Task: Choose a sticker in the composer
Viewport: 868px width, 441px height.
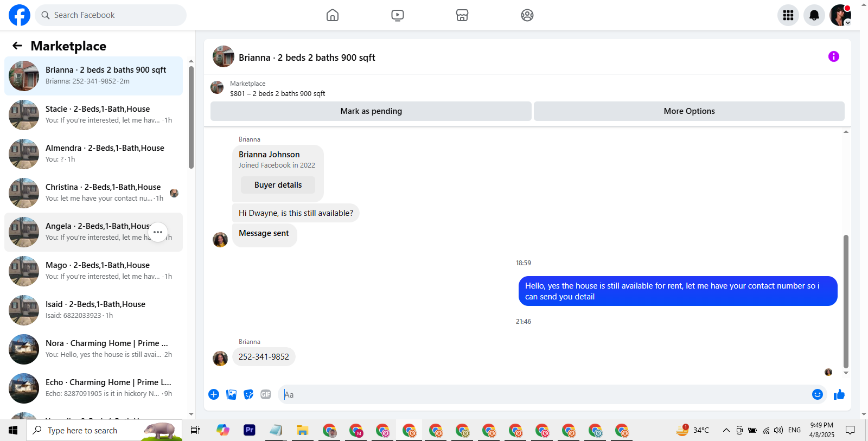Action: (x=248, y=394)
